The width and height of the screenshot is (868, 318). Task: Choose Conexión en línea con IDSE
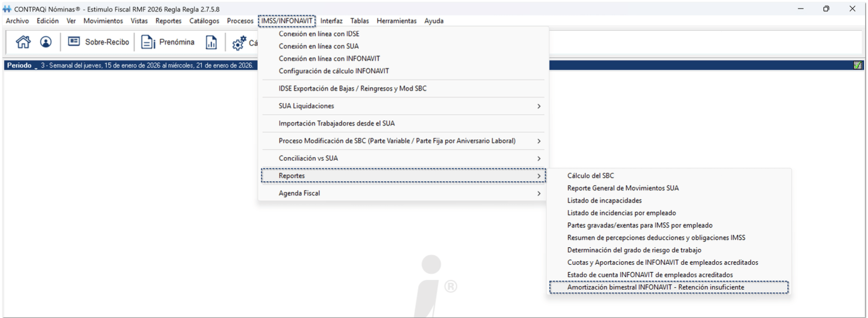(319, 34)
